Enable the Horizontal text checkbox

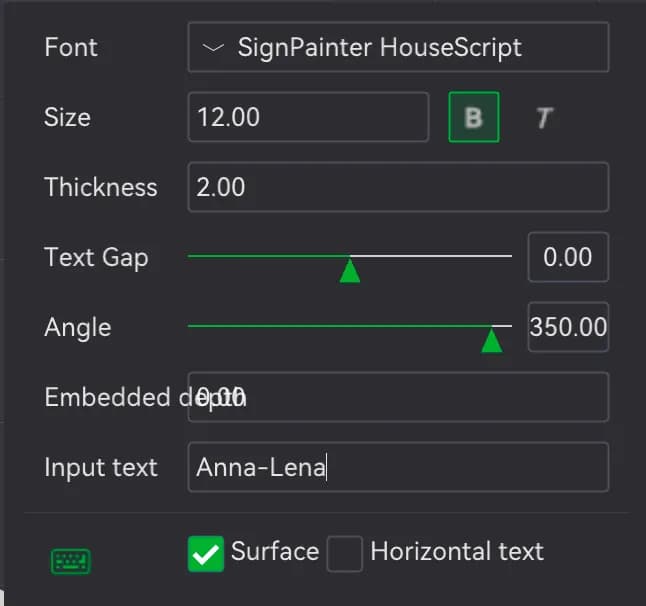(345, 554)
